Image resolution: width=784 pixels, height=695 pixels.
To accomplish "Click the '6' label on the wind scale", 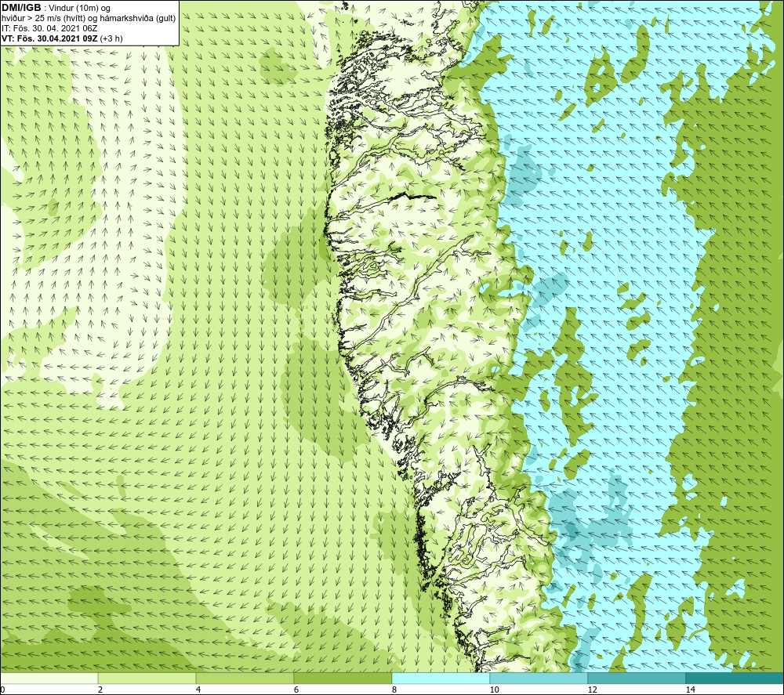I will coord(296,690).
